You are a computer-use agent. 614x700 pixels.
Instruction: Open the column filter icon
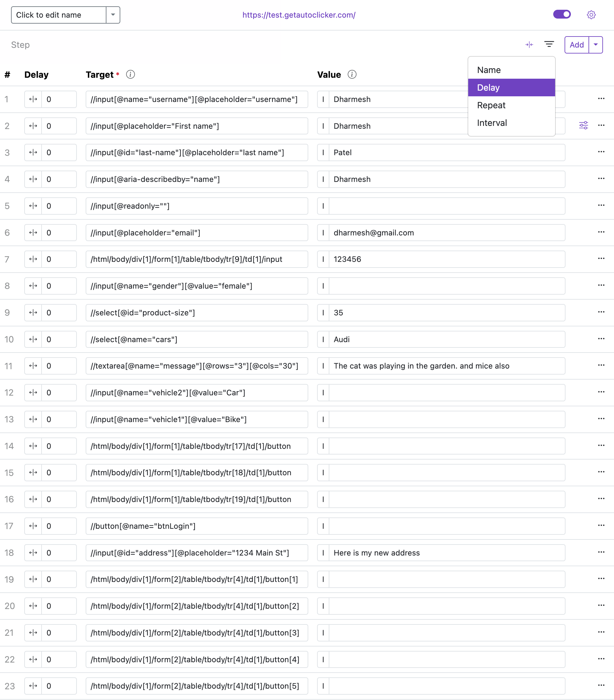(549, 44)
